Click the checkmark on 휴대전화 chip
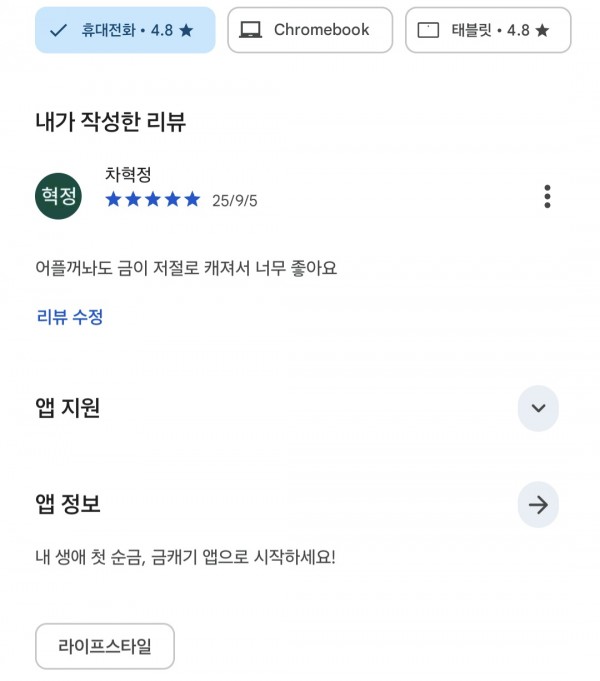 coord(58,30)
